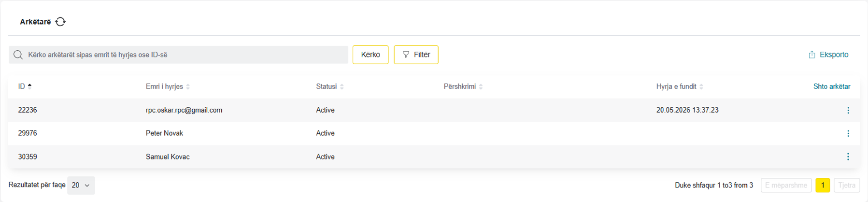Viewport: 868px width, 202px height.
Task: Open three-dot menu for cashier 22236
Action: [x=848, y=110]
